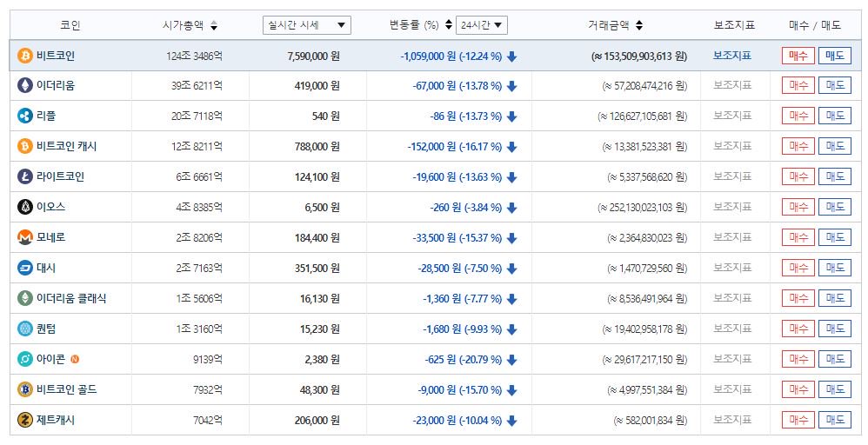Viewport: 868px width, 445px height.
Task: Open the 실시간 시세 dropdown
Action: 306,25
